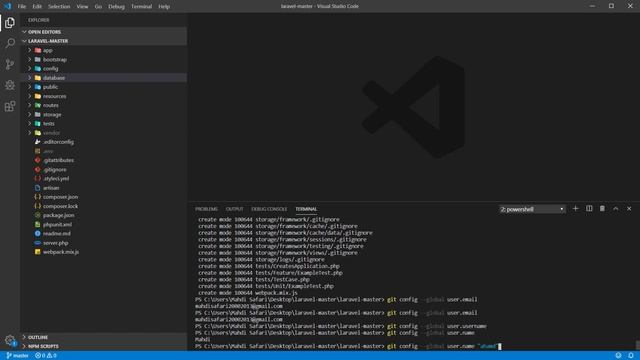Switch to the Problems tab
This screenshot has height=360, width=640.
[x=207, y=209]
